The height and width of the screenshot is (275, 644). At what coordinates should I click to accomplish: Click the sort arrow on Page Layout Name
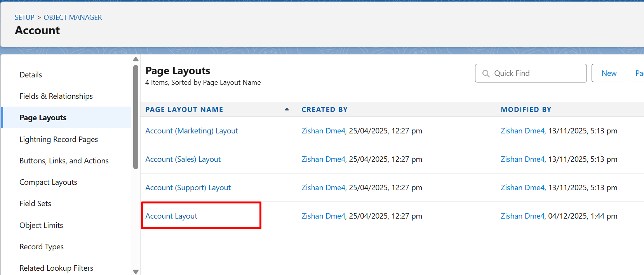point(287,109)
